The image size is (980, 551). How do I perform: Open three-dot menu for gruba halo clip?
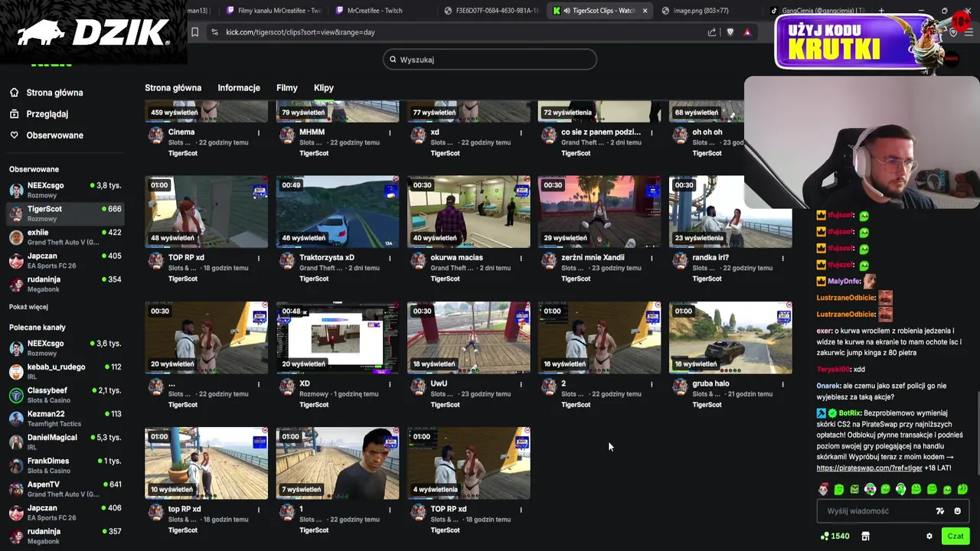tap(782, 384)
